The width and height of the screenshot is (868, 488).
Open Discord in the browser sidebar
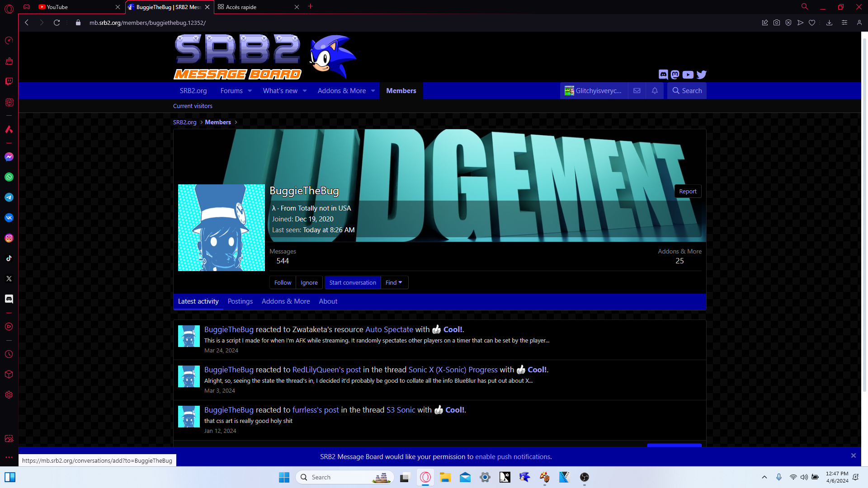coord(9,299)
